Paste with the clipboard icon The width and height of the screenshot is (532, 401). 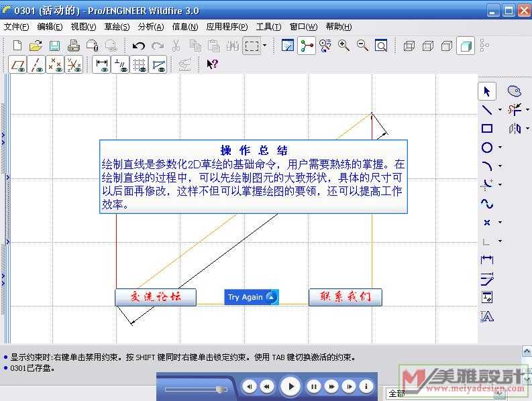(214, 46)
